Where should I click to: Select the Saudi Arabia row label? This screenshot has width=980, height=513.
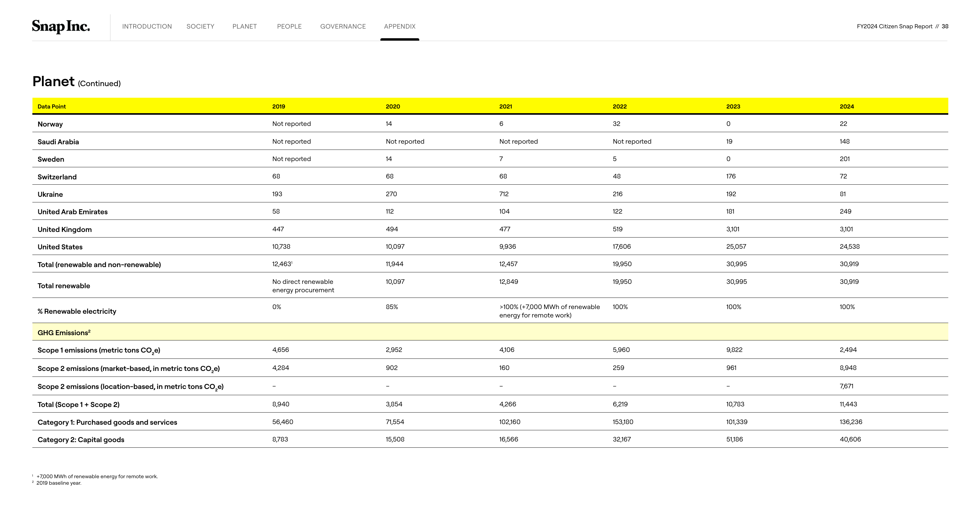click(58, 142)
